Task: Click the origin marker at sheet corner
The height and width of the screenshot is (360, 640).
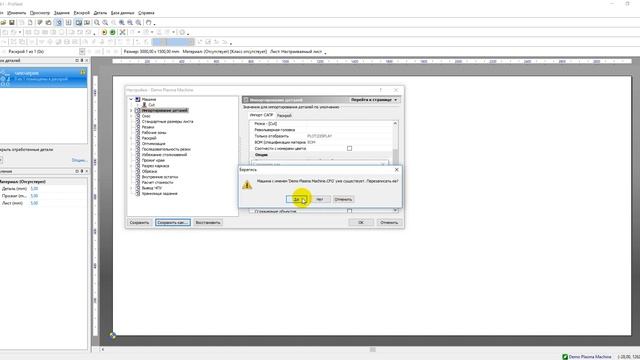Action: tap(113, 336)
